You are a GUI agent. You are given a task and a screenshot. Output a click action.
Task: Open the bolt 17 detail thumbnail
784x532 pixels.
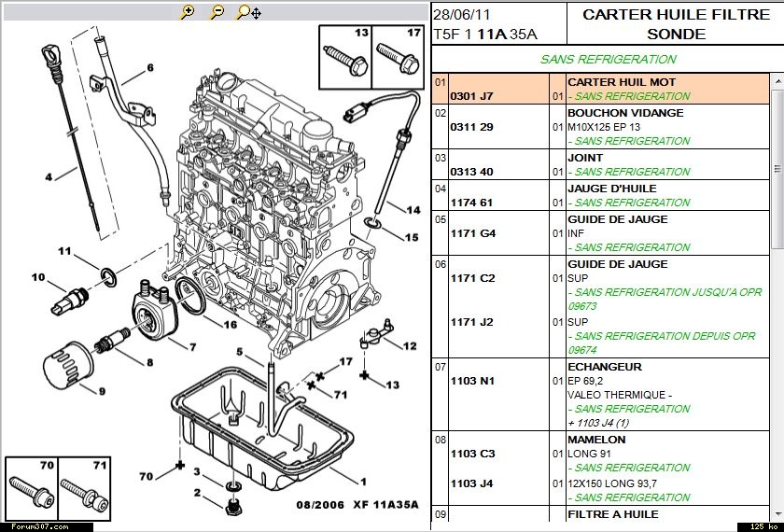(399, 55)
